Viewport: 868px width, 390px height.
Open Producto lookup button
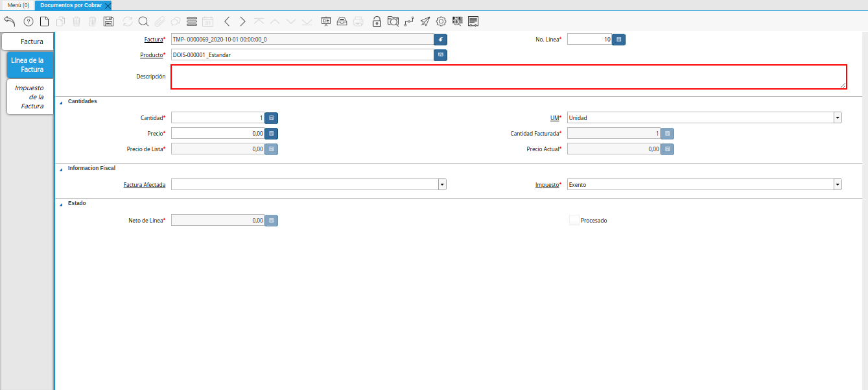tap(441, 55)
